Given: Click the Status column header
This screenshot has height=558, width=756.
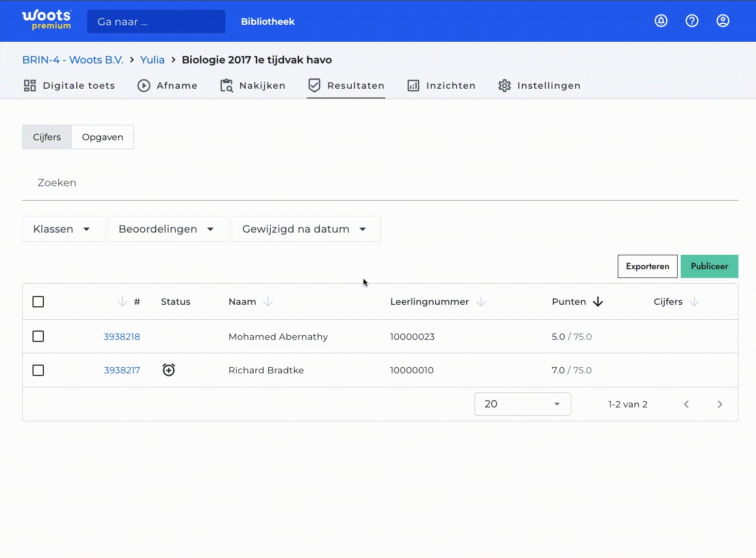Looking at the screenshot, I should click(175, 302).
